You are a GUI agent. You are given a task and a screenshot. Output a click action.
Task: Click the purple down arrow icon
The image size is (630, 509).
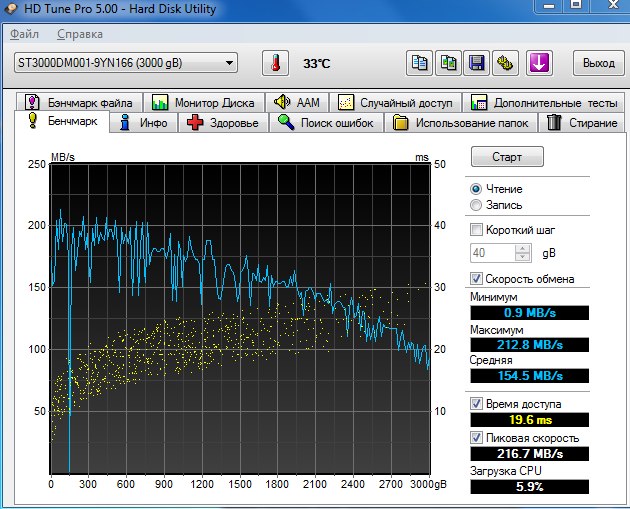(539, 63)
